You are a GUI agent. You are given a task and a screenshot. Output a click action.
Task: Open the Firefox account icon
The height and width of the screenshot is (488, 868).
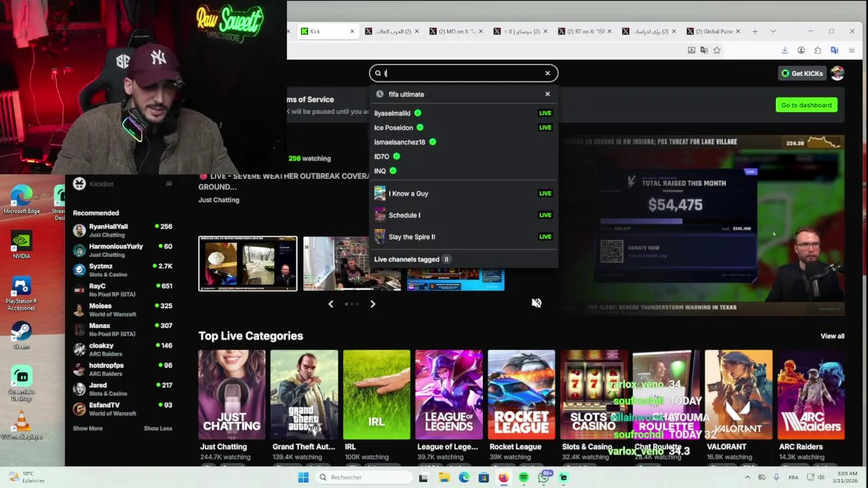801,50
